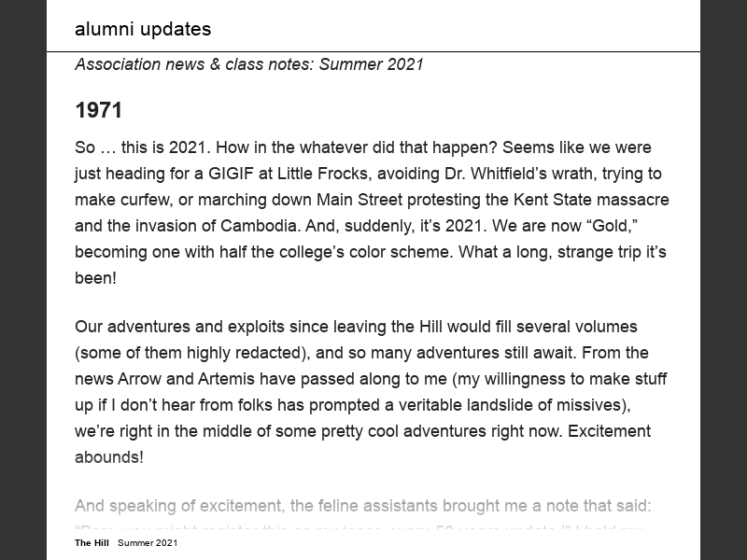Click "Summer 2021" in the footer
Image resolution: width=747 pixels, height=560 pixels.
pos(148,542)
